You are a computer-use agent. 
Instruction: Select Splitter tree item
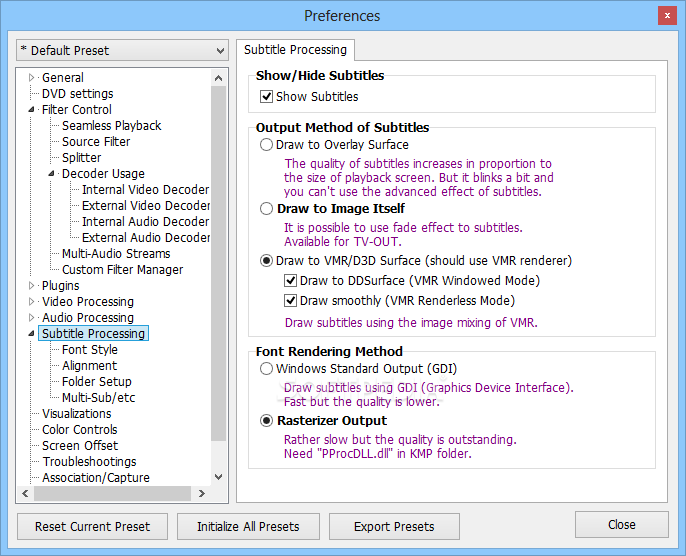81,157
